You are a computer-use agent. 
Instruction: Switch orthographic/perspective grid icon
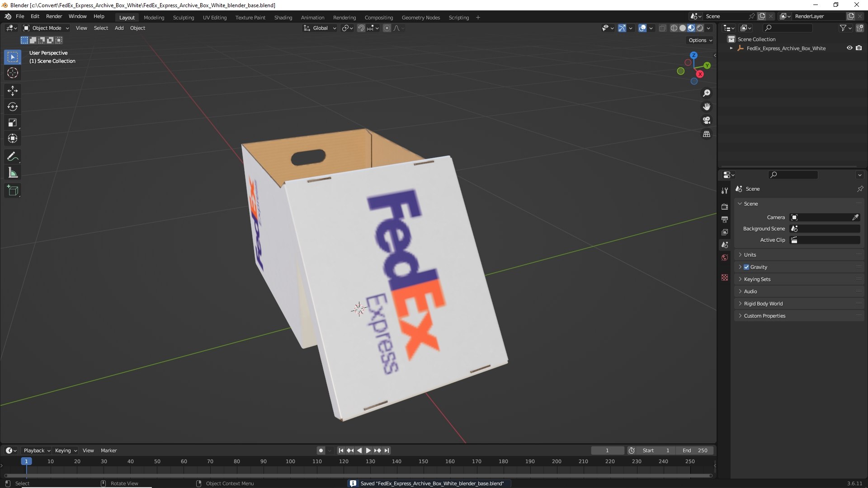coord(707,134)
